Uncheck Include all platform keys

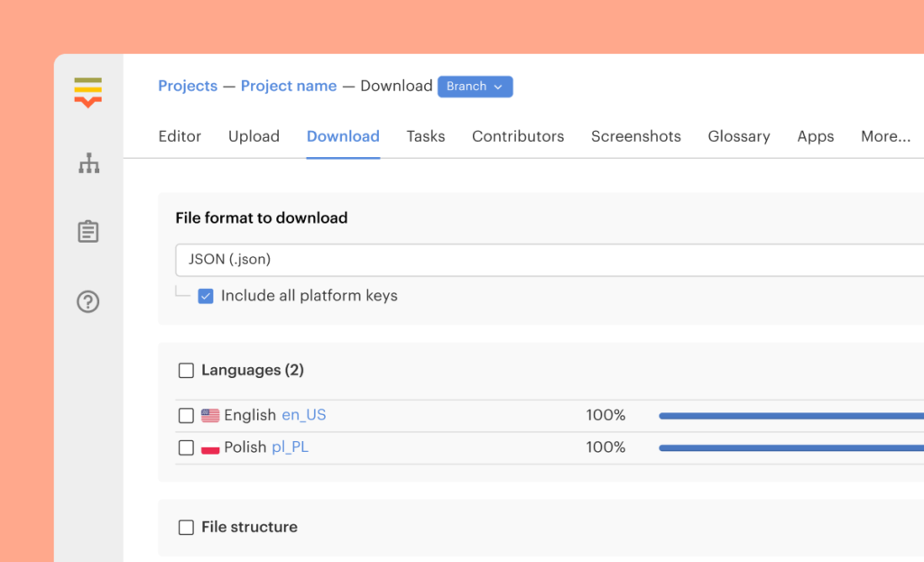click(206, 296)
